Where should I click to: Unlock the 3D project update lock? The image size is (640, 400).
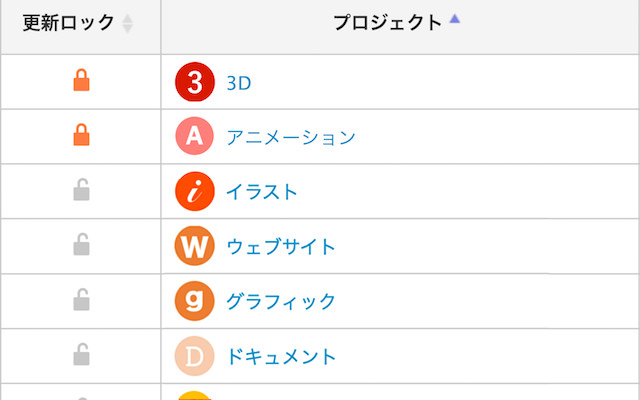click(81, 80)
